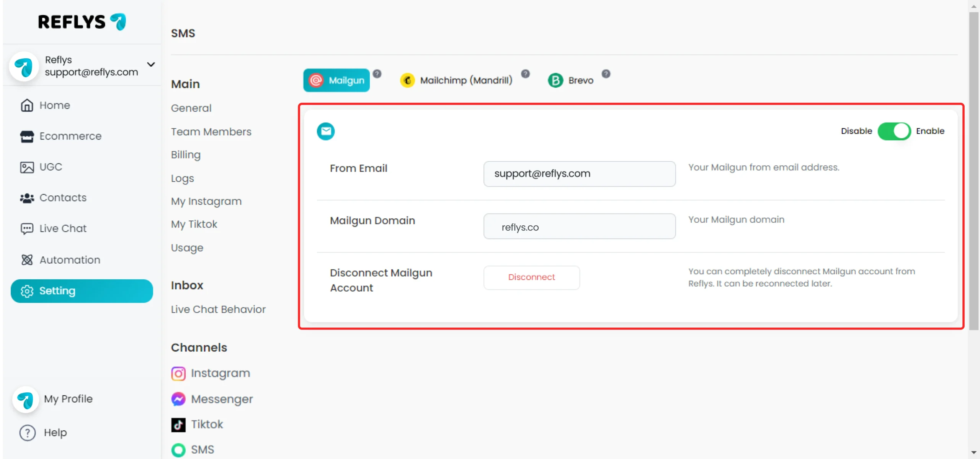Click the Reflys logo at top
This screenshot has height=459, width=980.
pyautogui.click(x=82, y=22)
